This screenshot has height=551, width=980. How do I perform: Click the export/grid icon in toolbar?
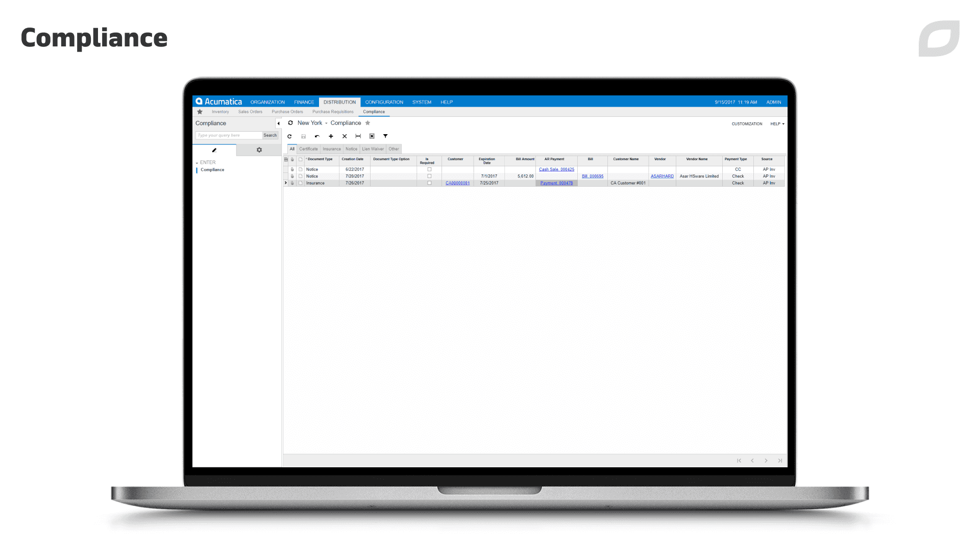tap(372, 136)
